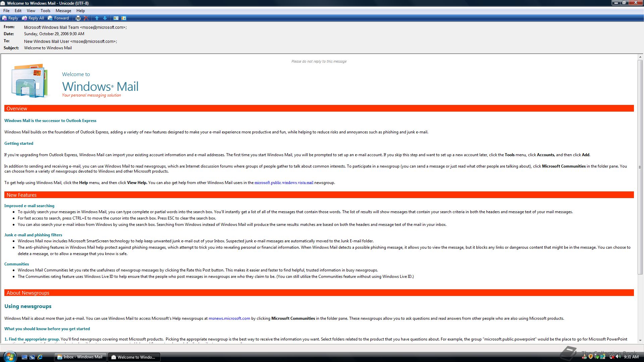The height and width of the screenshot is (362, 644).
Task: Go to next message with down arrow
Action: tap(105, 18)
